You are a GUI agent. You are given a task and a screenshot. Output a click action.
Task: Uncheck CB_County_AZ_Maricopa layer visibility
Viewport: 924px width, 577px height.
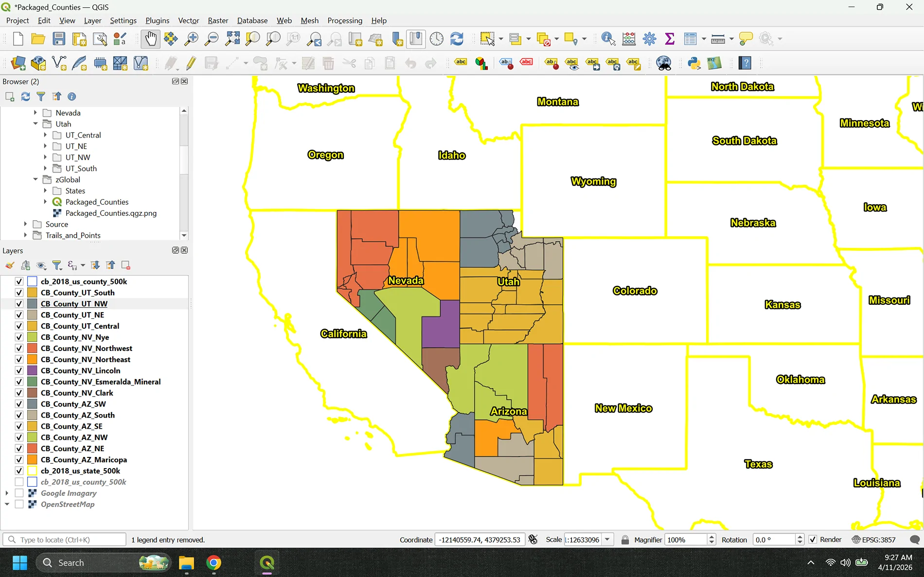(19, 460)
